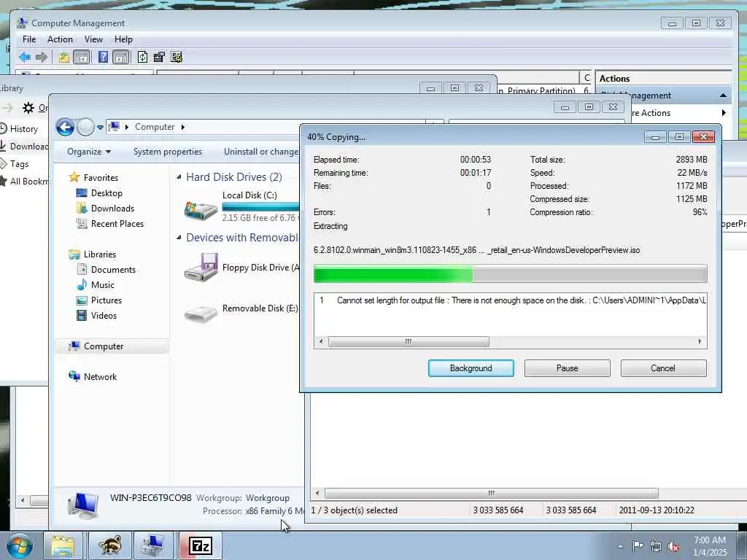The height and width of the screenshot is (560, 747).
Task: Click Back button in Explorer Computer window
Action: (x=65, y=127)
